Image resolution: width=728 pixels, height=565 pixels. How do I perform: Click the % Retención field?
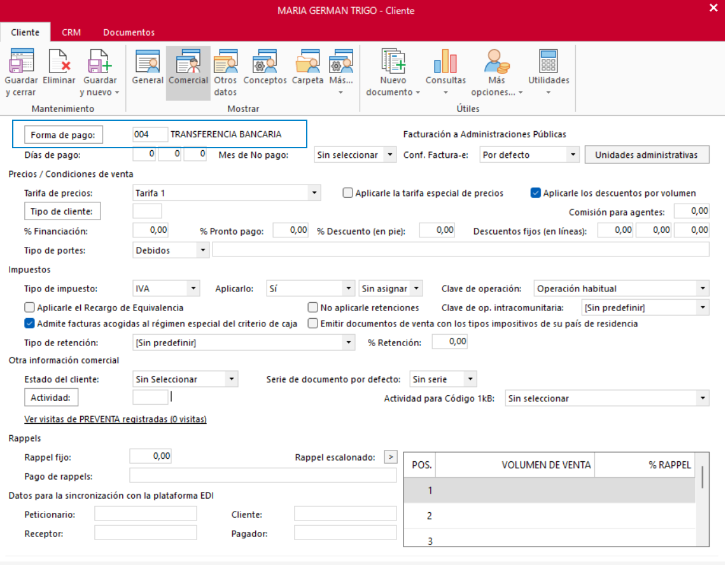[x=449, y=342]
